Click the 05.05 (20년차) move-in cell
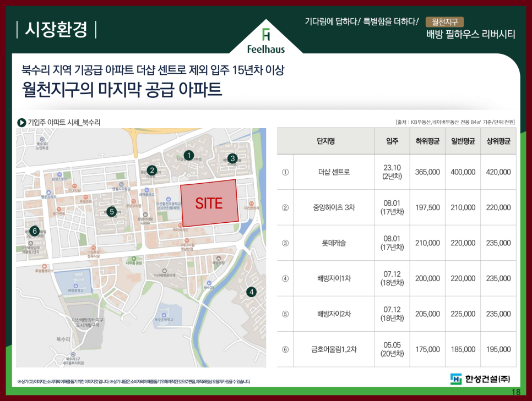Viewport: 532px width, 401px height. click(x=392, y=349)
